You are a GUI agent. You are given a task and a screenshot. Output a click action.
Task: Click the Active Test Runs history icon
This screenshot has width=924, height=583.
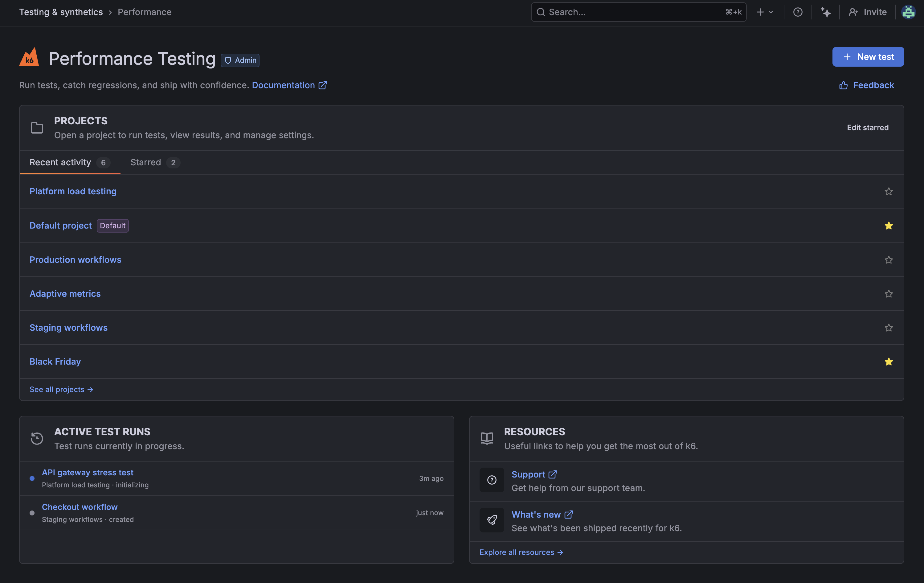37,439
